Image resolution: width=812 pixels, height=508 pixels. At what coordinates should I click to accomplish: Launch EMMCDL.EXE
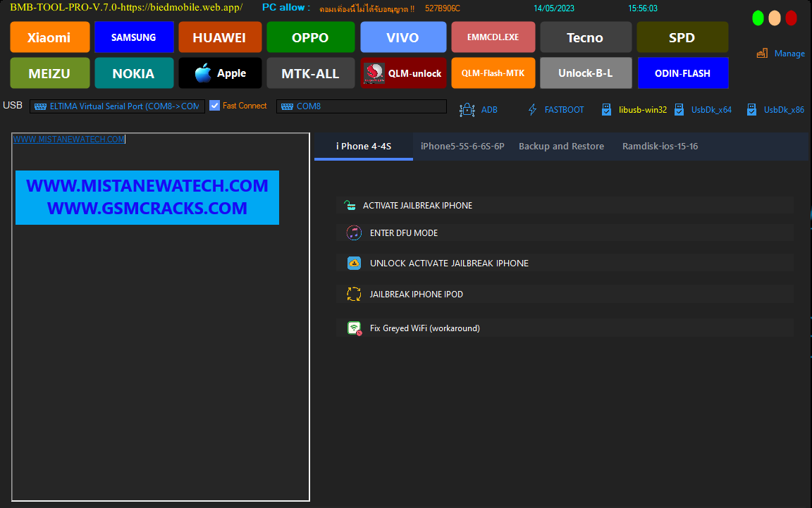pyautogui.click(x=493, y=37)
